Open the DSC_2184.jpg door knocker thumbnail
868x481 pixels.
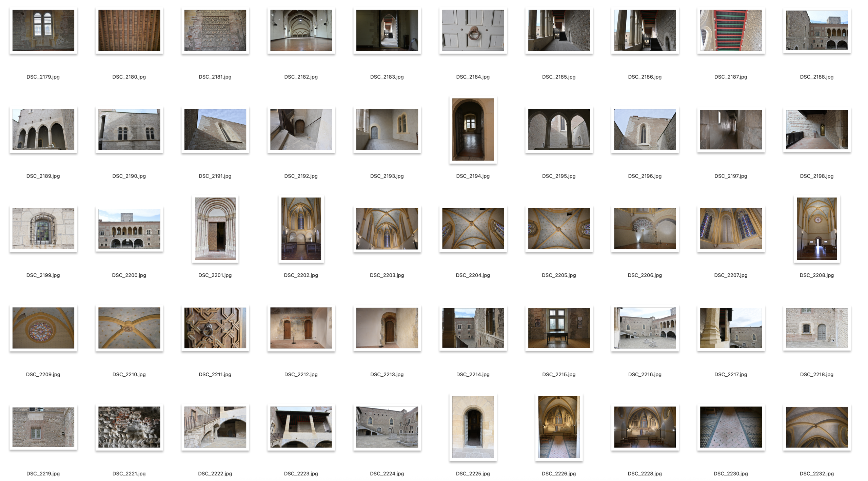click(473, 30)
